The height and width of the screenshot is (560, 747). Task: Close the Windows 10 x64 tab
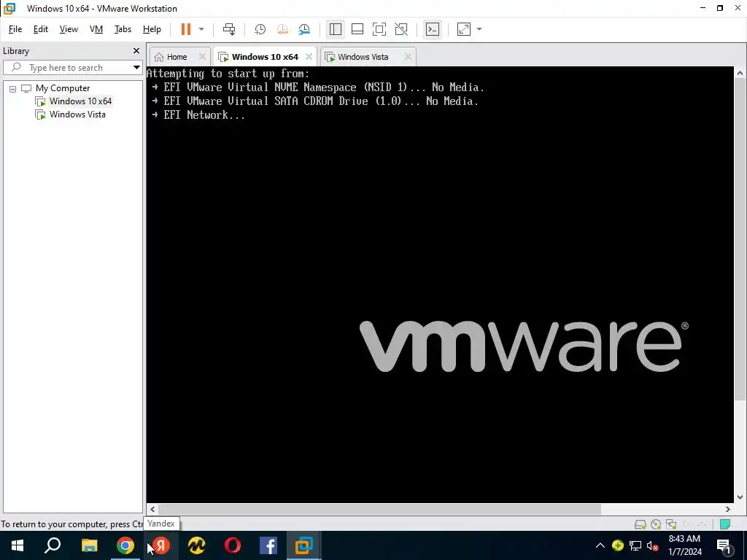pos(309,57)
